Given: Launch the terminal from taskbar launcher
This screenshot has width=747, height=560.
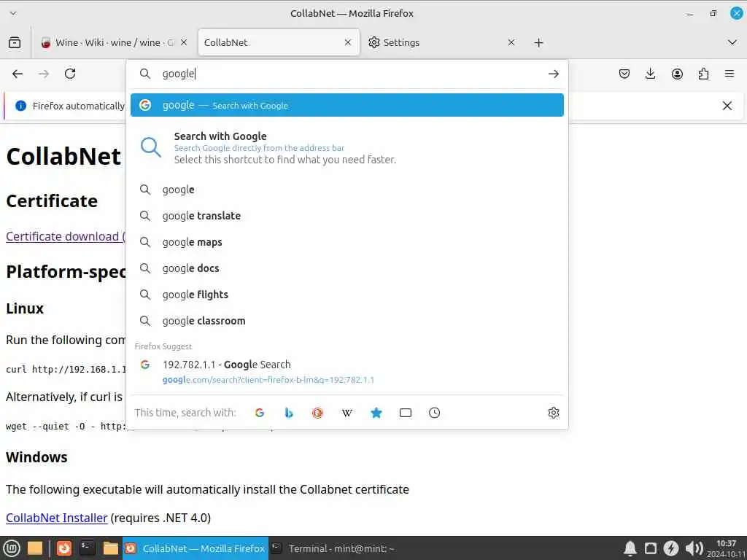Looking at the screenshot, I should (87, 548).
